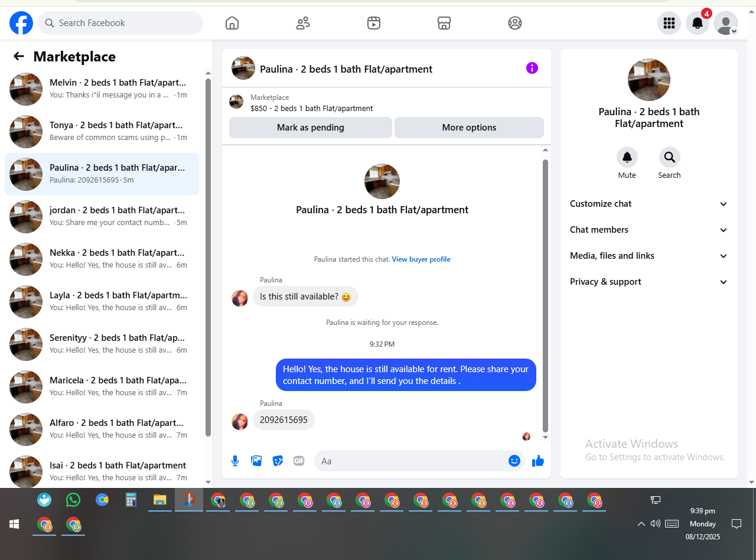Attach a file using the photo icon
Image resolution: width=756 pixels, height=560 pixels.
pos(256,461)
